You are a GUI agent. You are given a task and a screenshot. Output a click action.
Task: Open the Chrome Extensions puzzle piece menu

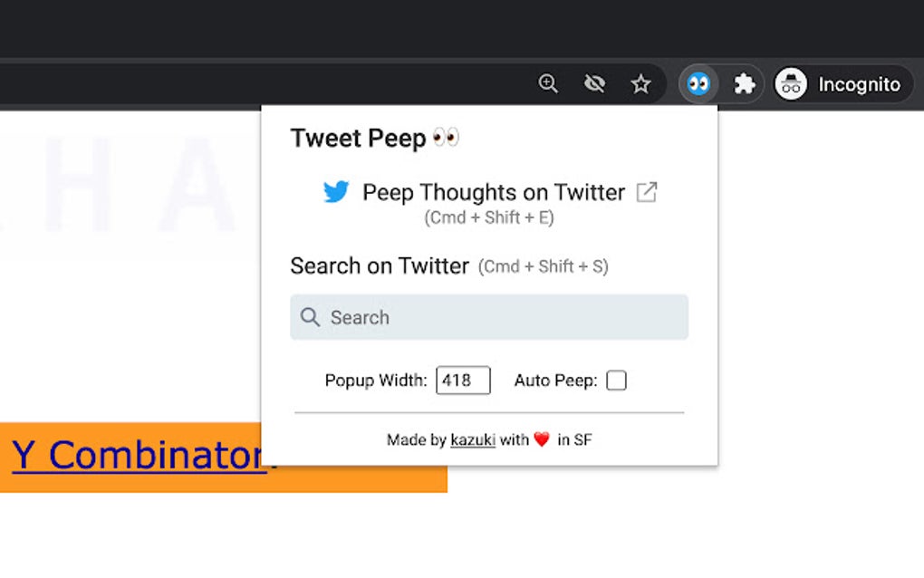click(745, 83)
